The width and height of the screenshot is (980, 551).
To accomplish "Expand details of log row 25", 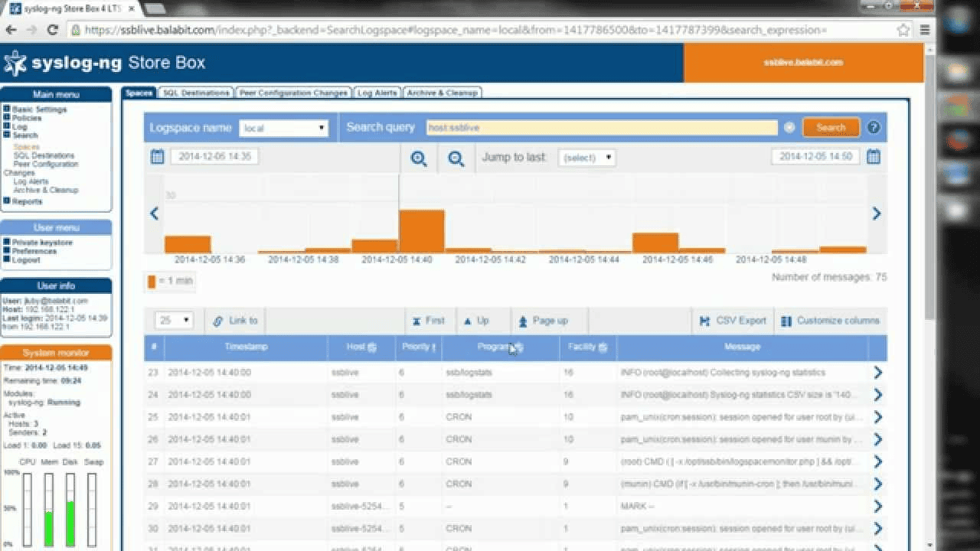I will [877, 417].
